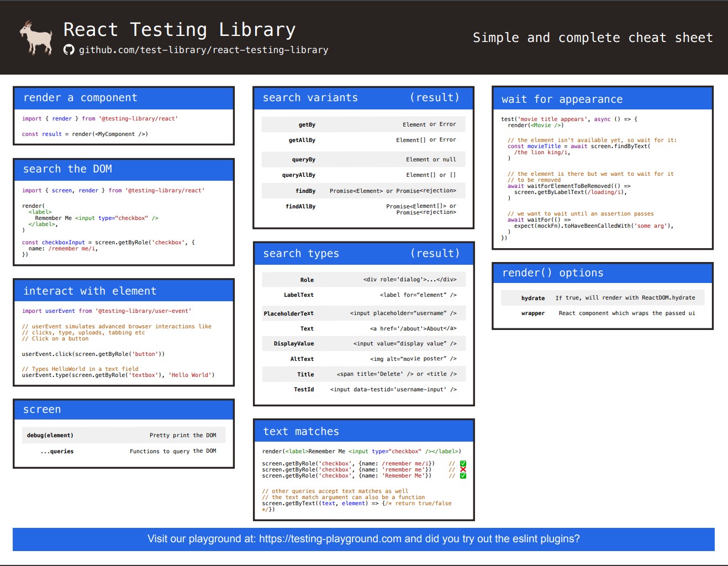Click 'Pretty print the DOM' description

point(183,436)
